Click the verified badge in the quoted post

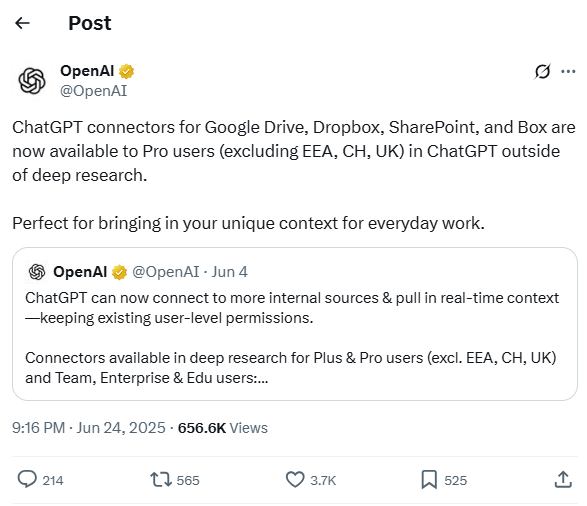(x=119, y=272)
